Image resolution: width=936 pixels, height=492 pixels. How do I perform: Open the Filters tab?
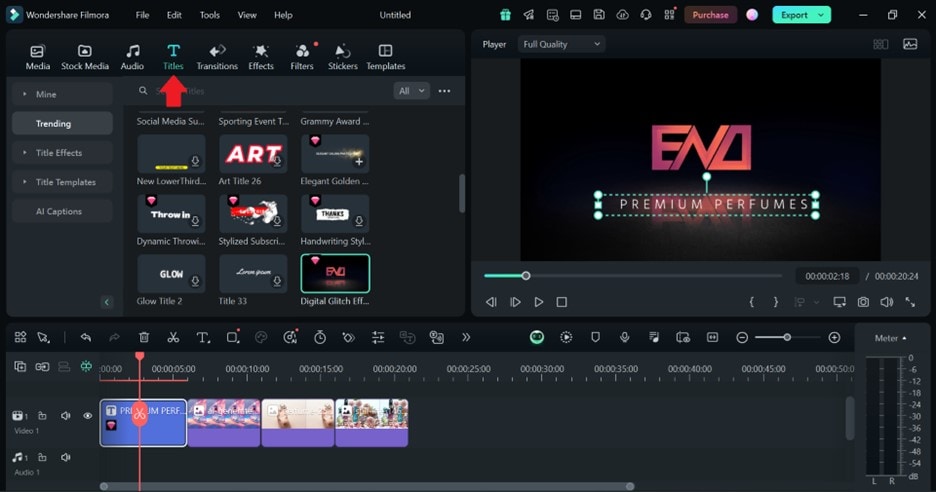[302, 58]
